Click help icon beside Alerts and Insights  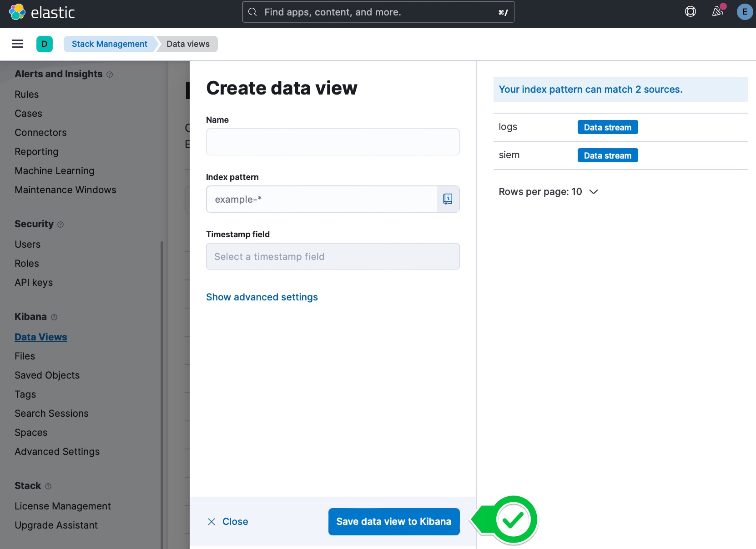[110, 75]
